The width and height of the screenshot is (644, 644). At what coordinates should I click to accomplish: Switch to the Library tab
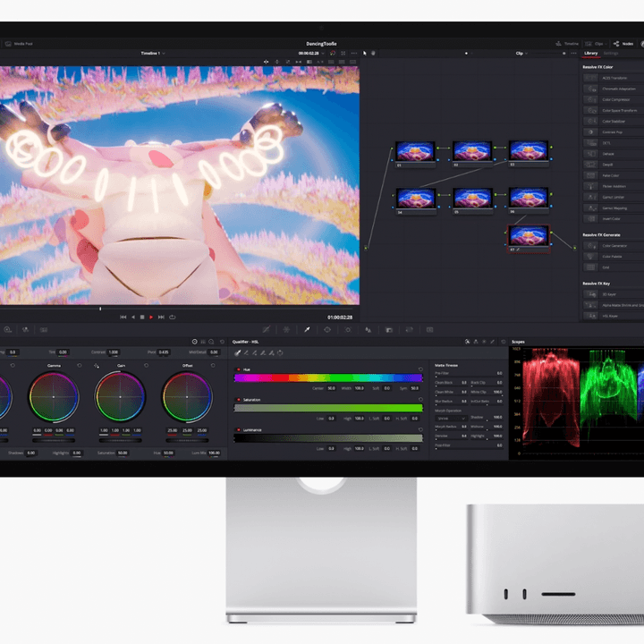pyautogui.click(x=590, y=54)
